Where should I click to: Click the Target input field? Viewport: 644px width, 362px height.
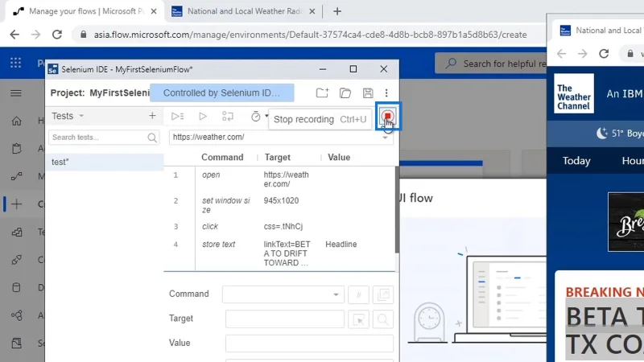285,319
